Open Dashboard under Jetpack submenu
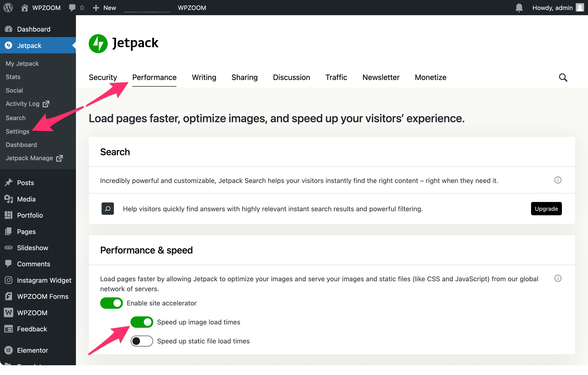 (21, 145)
